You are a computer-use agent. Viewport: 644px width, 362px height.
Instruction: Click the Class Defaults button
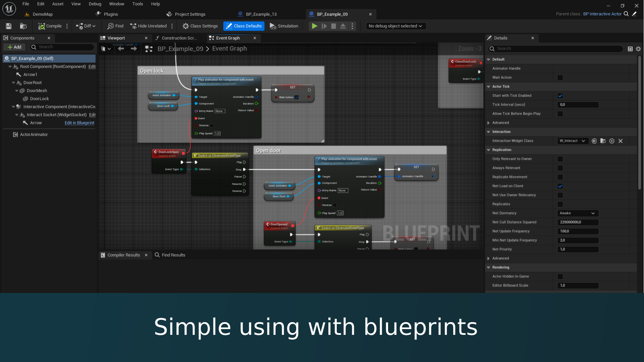coord(244,26)
